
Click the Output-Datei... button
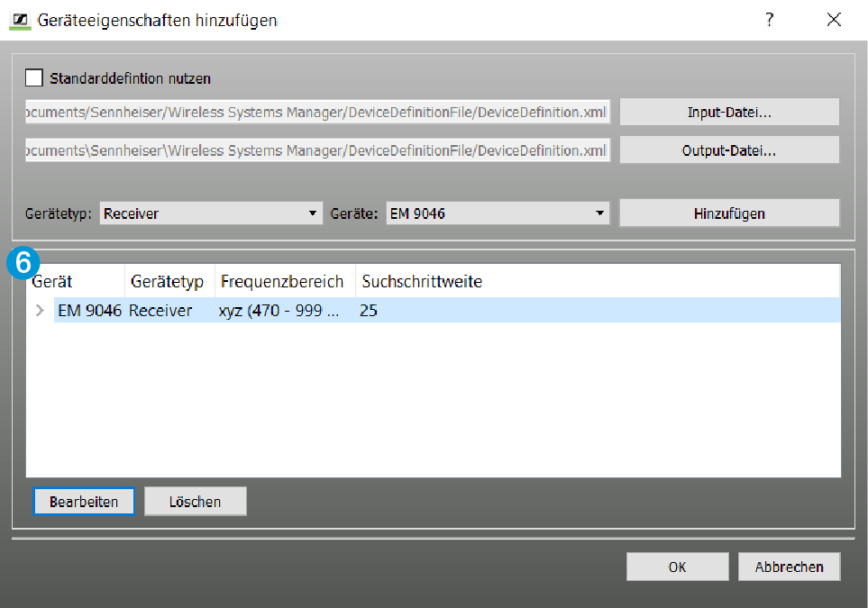728,150
